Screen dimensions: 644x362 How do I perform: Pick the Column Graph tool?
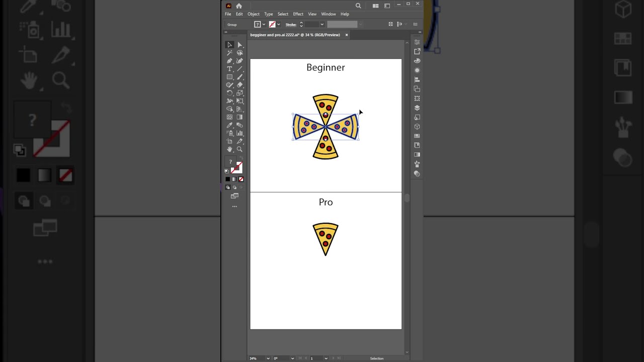pyautogui.click(x=239, y=133)
